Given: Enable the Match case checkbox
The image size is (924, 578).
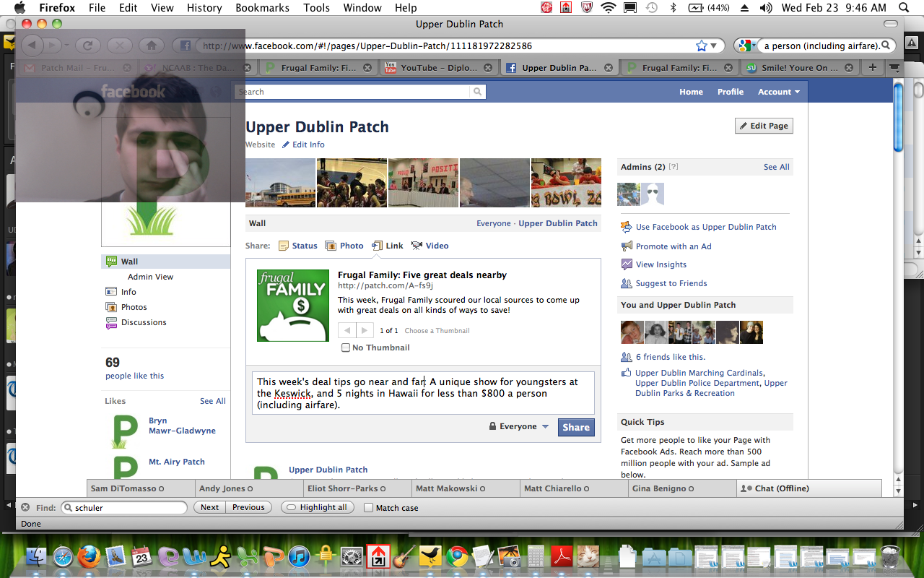Looking at the screenshot, I should (368, 508).
